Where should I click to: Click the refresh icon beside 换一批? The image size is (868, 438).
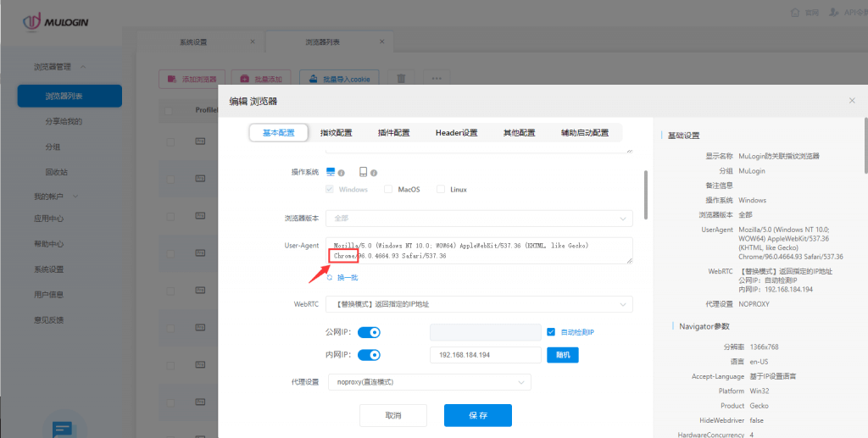click(x=330, y=278)
